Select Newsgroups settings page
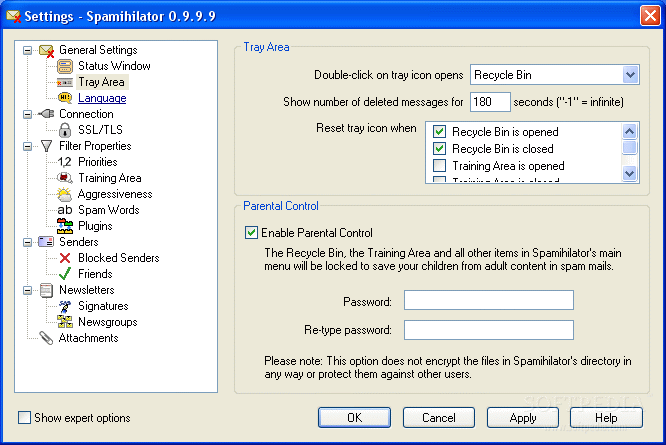 (108, 322)
